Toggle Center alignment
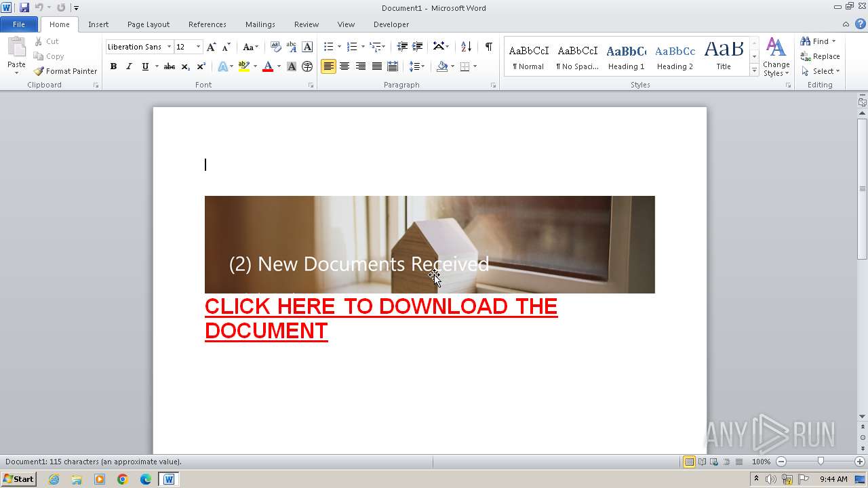 click(344, 66)
